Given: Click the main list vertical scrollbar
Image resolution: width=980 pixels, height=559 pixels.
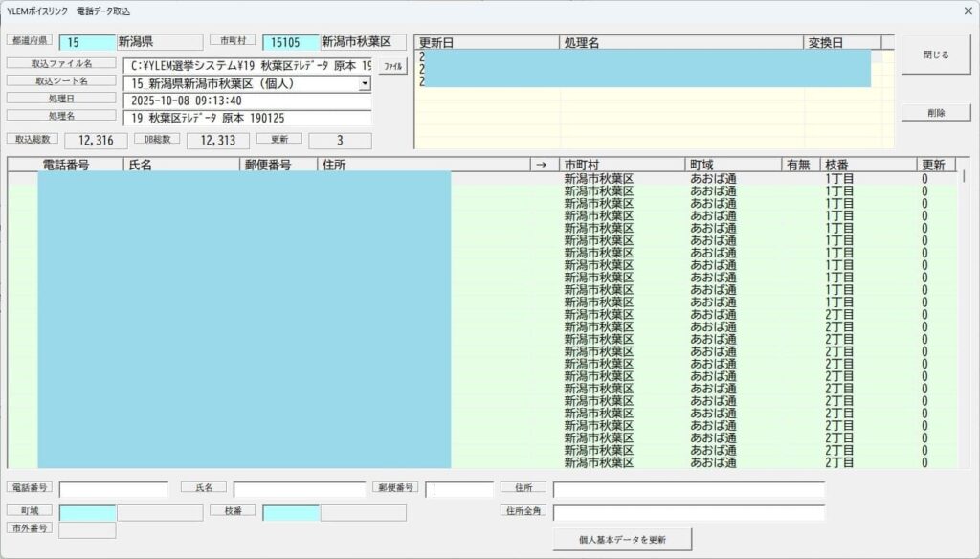Looking at the screenshot, I should (963, 316).
